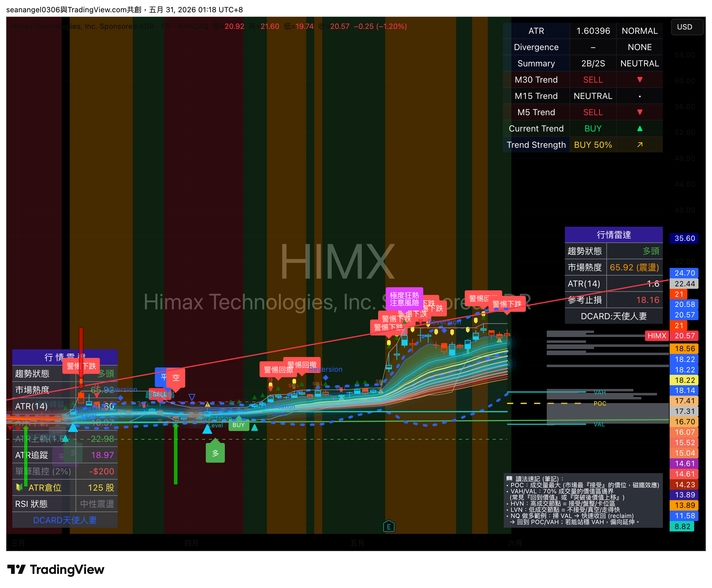Viewport: 712px width, 588px height.
Task: Click the 22.44 price label on the axis
Action: [684, 284]
